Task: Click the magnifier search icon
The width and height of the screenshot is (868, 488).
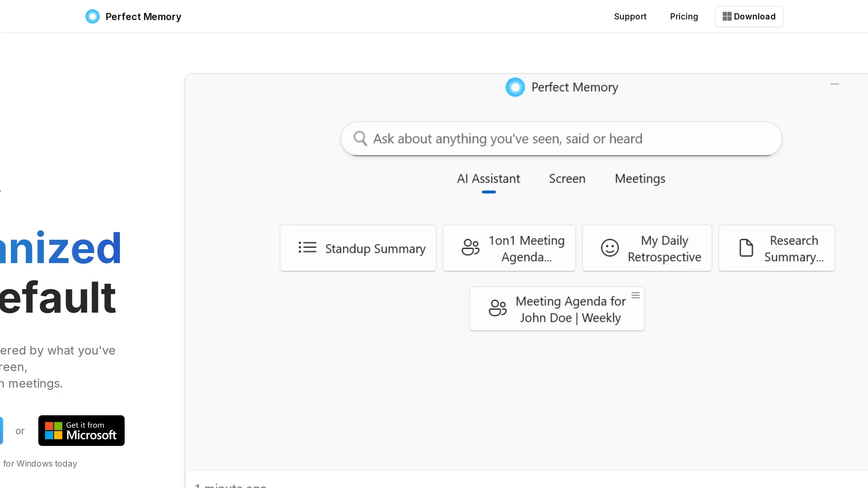Action: tap(360, 139)
